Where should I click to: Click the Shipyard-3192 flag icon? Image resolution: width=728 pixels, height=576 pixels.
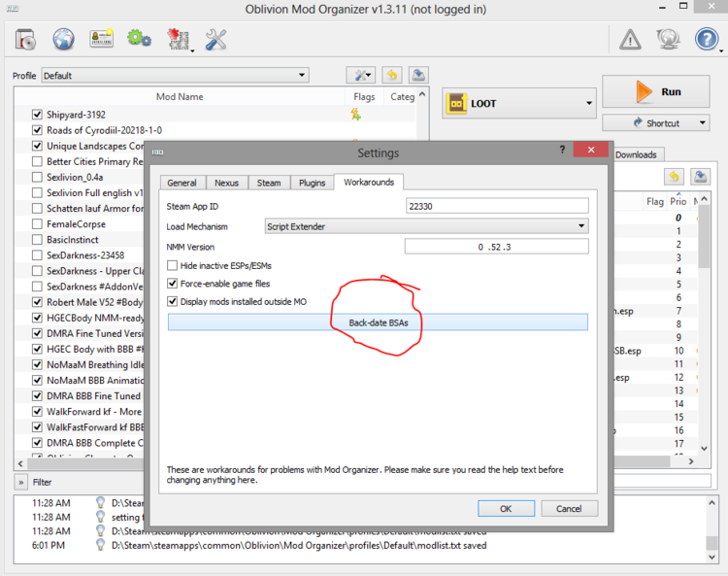(355, 114)
